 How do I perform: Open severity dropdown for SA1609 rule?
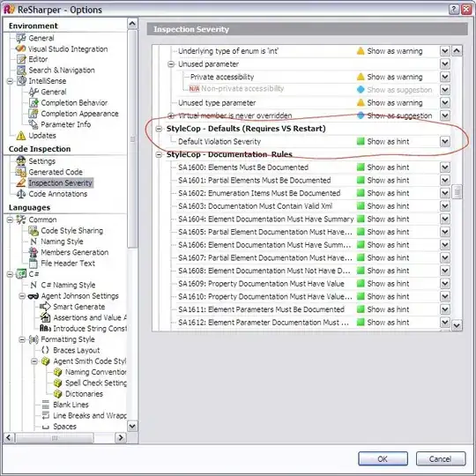(445, 284)
